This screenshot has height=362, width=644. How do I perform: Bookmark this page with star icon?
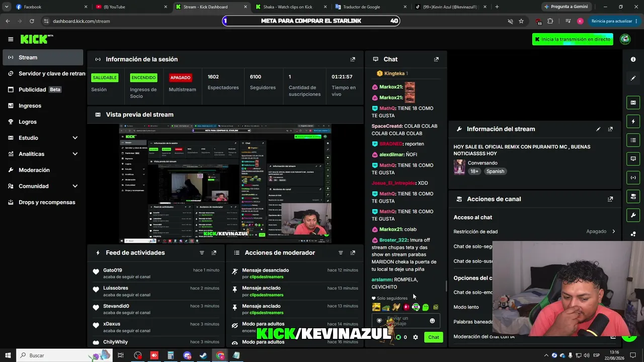pyautogui.click(x=521, y=21)
